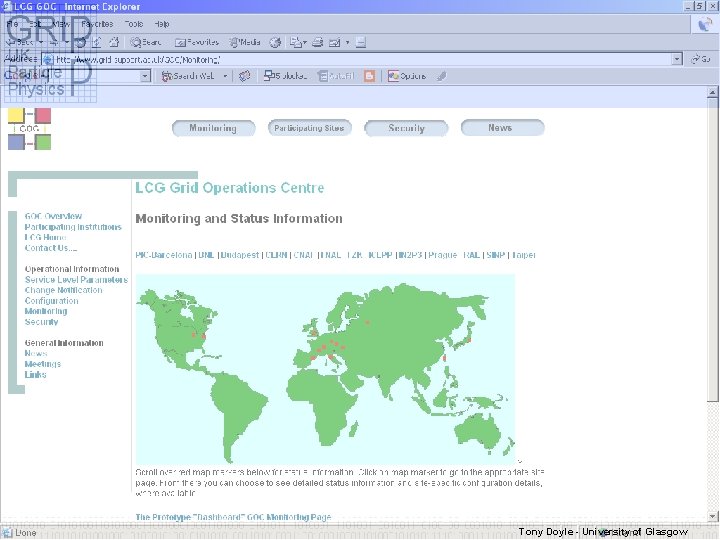Screen dimensions: 720x540
Task: Open the Media toolbar button
Action: click(x=245, y=42)
